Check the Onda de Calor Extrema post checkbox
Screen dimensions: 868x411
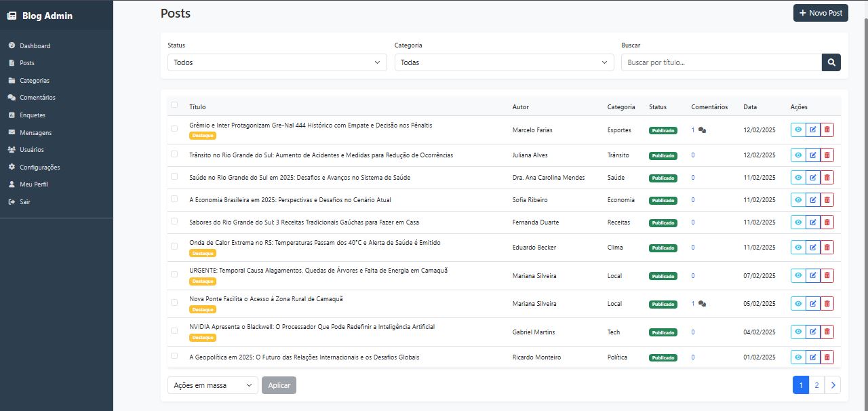click(174, 246)
